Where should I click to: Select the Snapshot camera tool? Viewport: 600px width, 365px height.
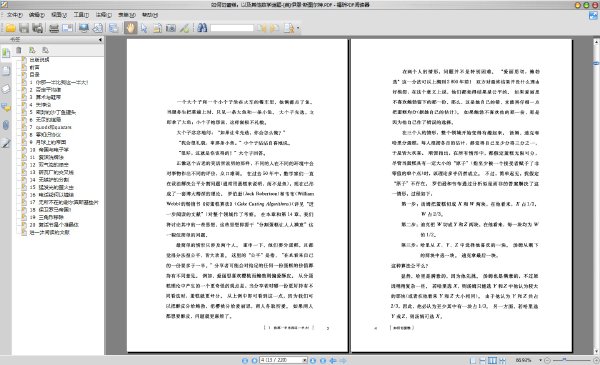pyautogui.click(x=171, y=28)
